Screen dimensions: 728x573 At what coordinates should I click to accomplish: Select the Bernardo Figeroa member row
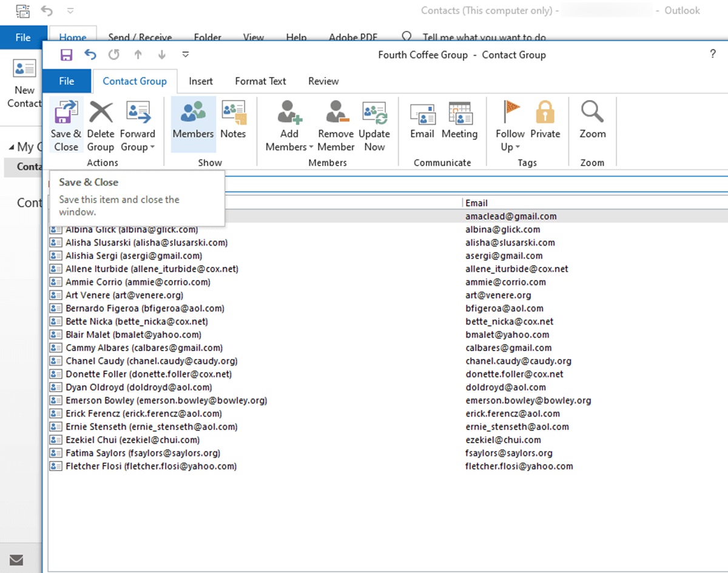145,309
